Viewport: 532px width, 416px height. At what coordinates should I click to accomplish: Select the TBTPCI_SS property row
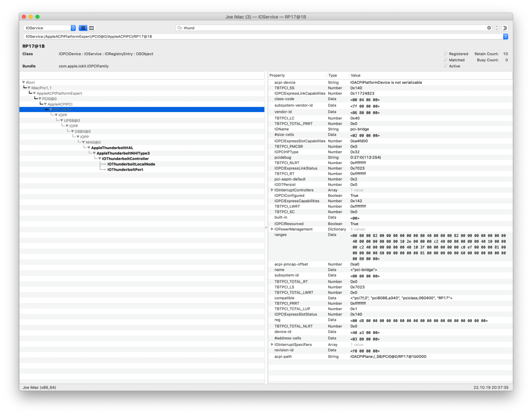[390, 88]
